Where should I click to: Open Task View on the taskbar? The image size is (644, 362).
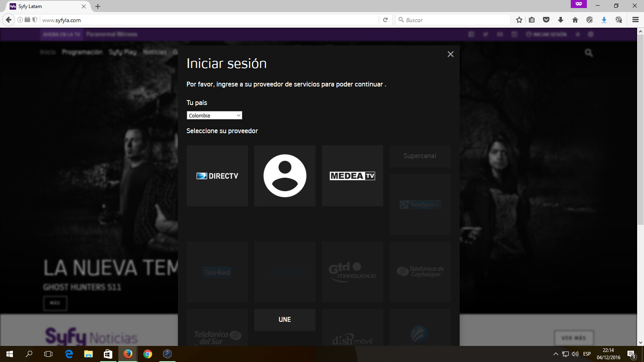48,354
